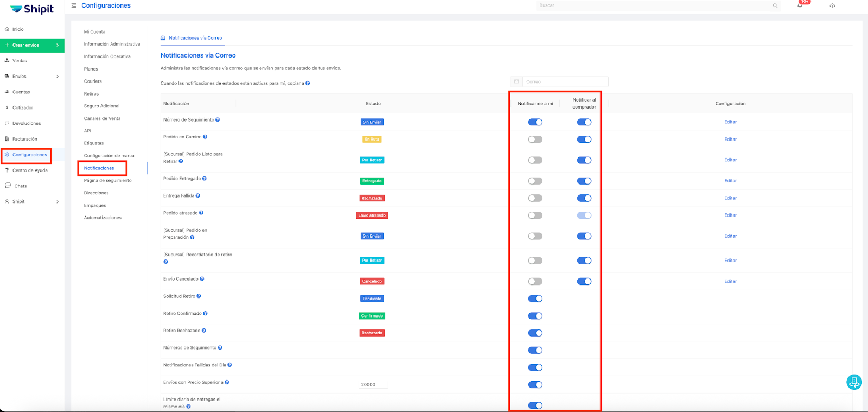Click Editar for Envío Cancelado row
Viewport: 868px width, 412px height.
tap(730, 281)
